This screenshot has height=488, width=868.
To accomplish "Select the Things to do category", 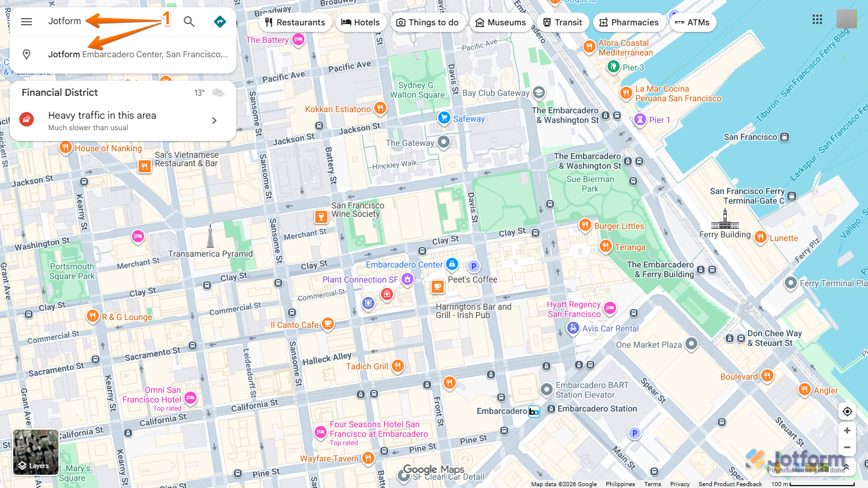I will pyautogui.click(x=428, y=22).
